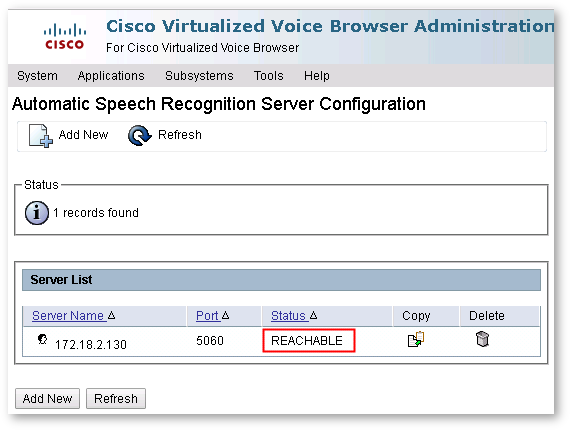Viewport: 570px width, 430px height.
Task: Toggle Status column sort triangle
Action: point(313,315)
